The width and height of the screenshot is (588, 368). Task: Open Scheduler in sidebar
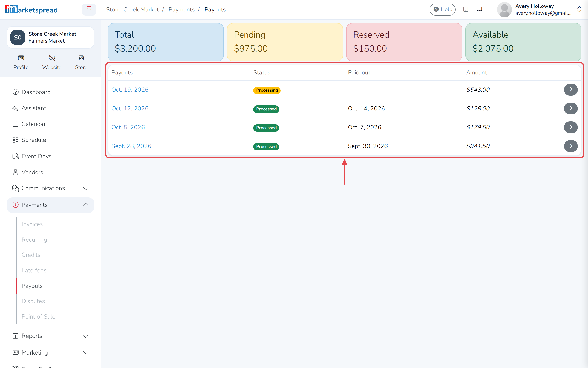30,140
